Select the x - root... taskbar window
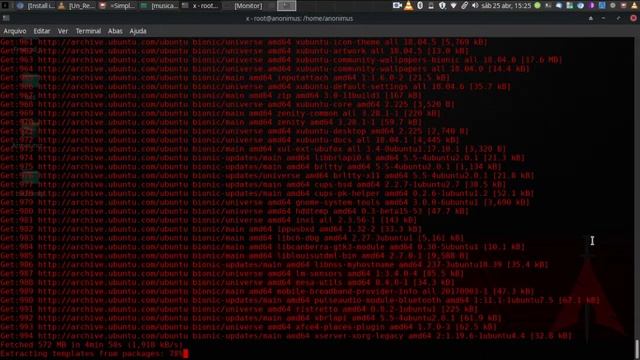Viewport: 640px width, 360px height. click(x=201, y=6)
